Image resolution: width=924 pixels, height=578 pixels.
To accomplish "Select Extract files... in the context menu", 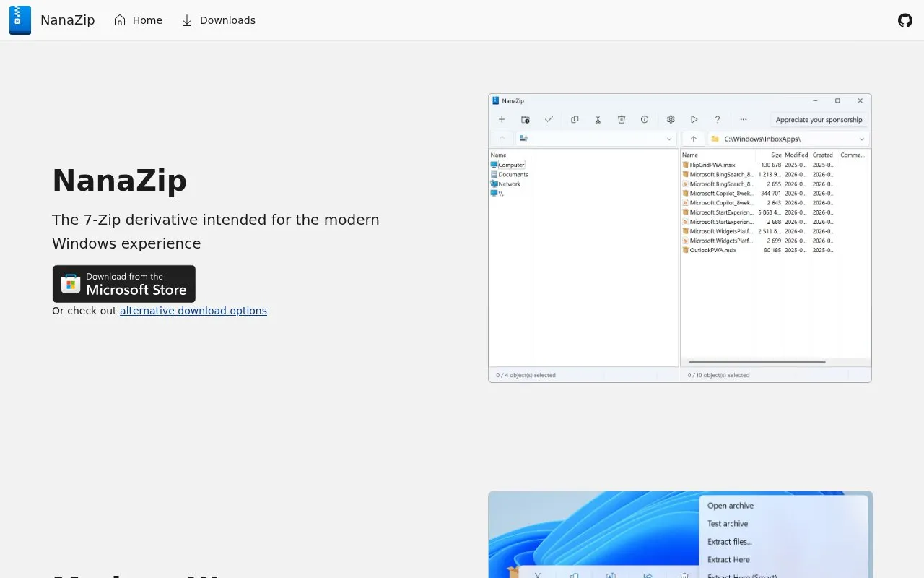I will (x=730, y=542).
